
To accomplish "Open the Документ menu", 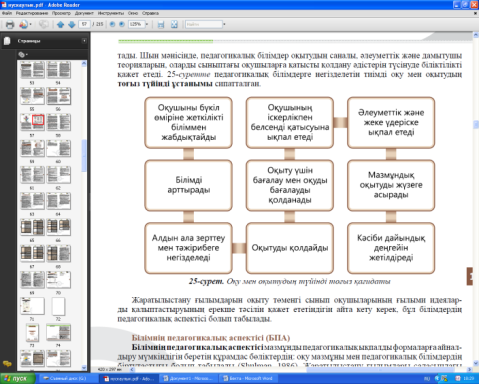I will coord(84,13).
